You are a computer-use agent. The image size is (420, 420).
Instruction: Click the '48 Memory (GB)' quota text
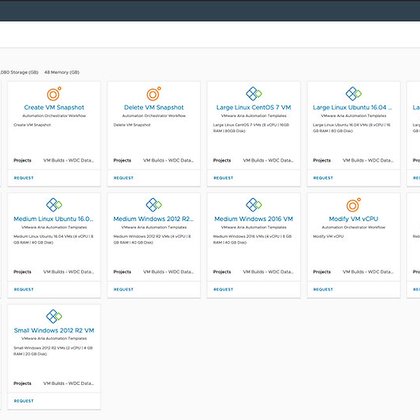coord(62,72)
